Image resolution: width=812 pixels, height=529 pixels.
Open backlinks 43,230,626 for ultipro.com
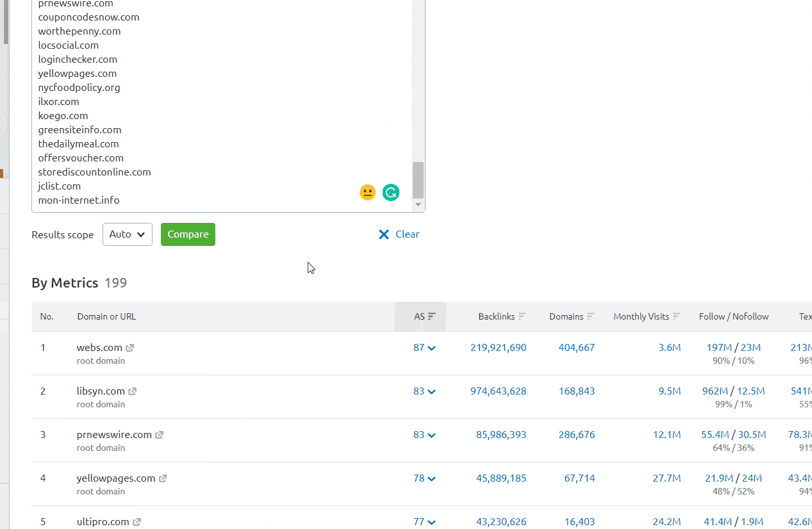click(x=501, y=522)
